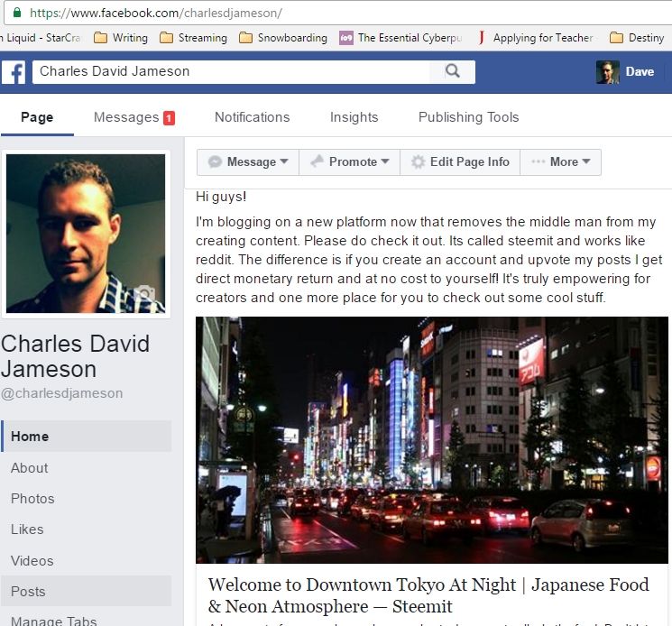
Task: Click the green padlock in address bar
Action: point(19,14)
